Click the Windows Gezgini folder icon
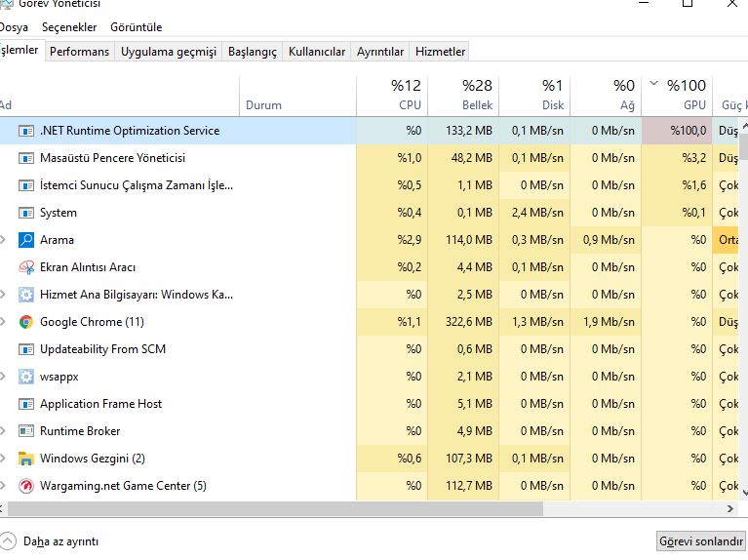 (25, 459)
